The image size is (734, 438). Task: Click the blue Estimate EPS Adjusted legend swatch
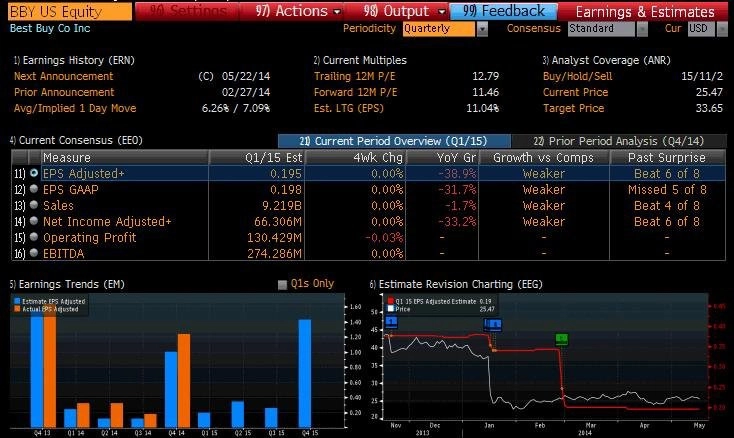pos(17,301)
